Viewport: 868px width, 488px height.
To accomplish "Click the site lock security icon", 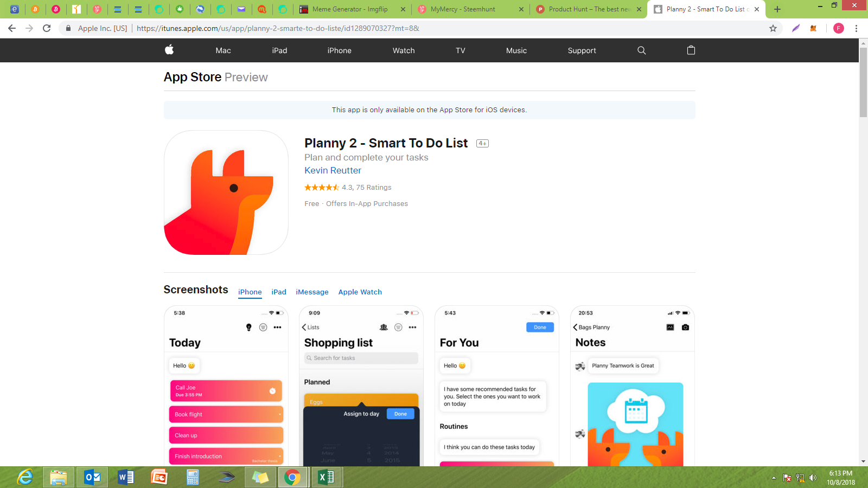I will coord(68,28).
